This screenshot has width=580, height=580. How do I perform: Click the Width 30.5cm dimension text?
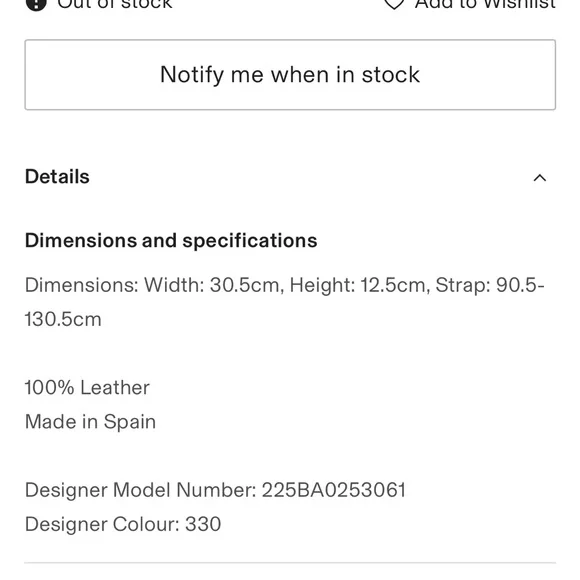point(214,285)
